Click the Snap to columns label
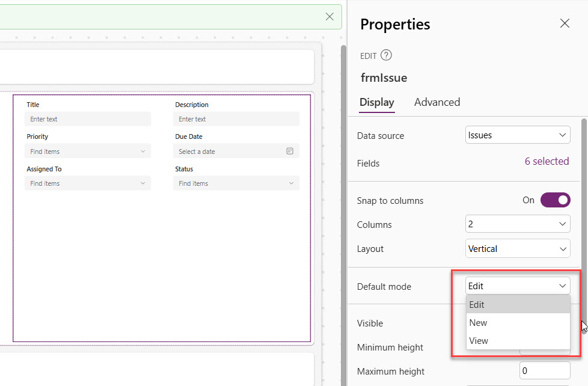This screenshot has width=588, height=386. pos(390,201)
